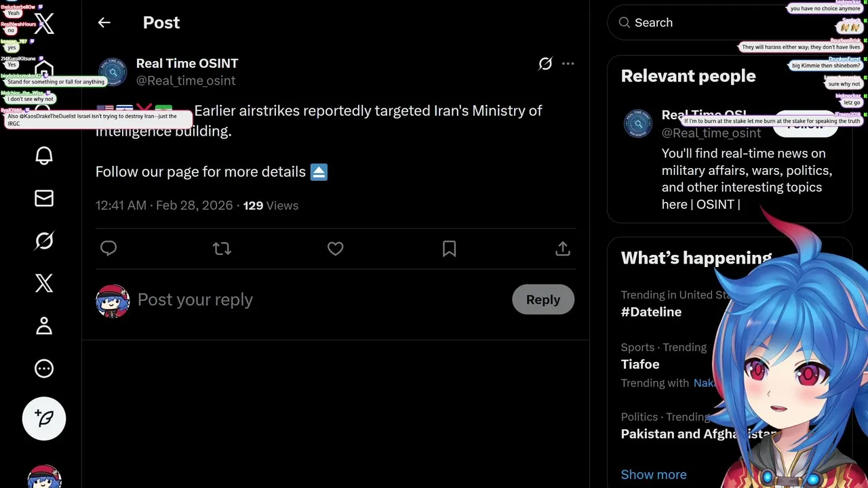Open the @Real_time_osint handle link
Image resolution: width=868 pixels, height=488 pixels.
click(x=186, y=81)
